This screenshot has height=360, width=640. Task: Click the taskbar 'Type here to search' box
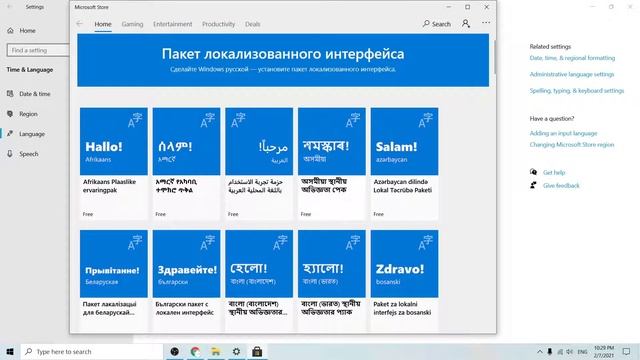point(92,351)
